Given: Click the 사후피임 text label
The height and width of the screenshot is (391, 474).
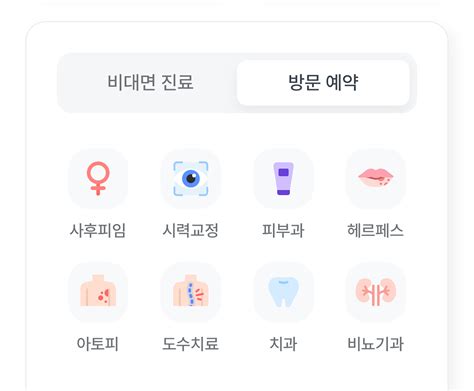Looking at the screenshot, I should coord(98,230).
